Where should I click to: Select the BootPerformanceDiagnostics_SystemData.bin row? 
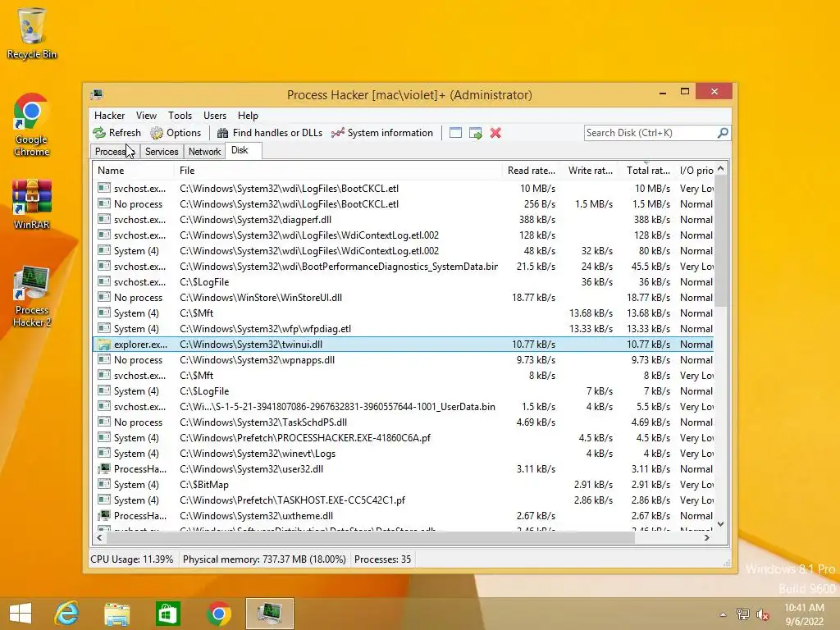coord(404,267)
